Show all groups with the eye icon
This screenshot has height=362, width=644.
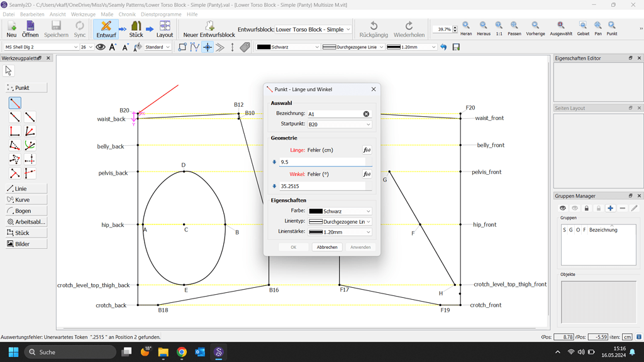563,208
